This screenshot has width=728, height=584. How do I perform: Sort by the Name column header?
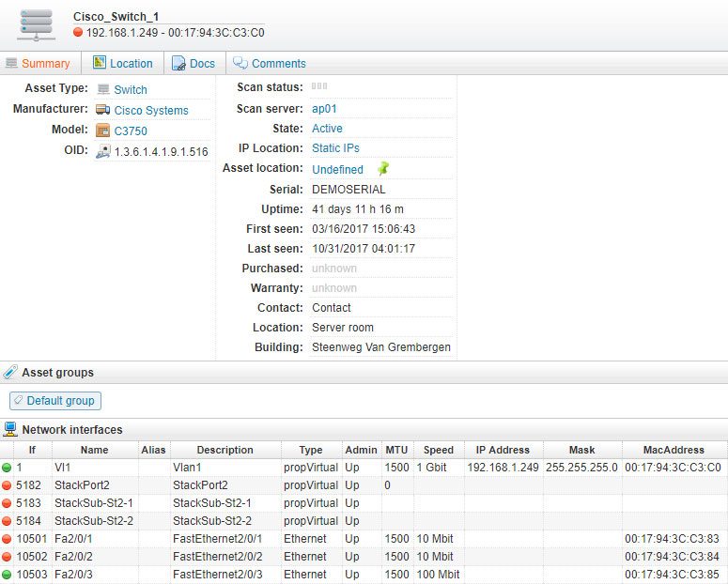pyautogui.click(x=95, y=450)
